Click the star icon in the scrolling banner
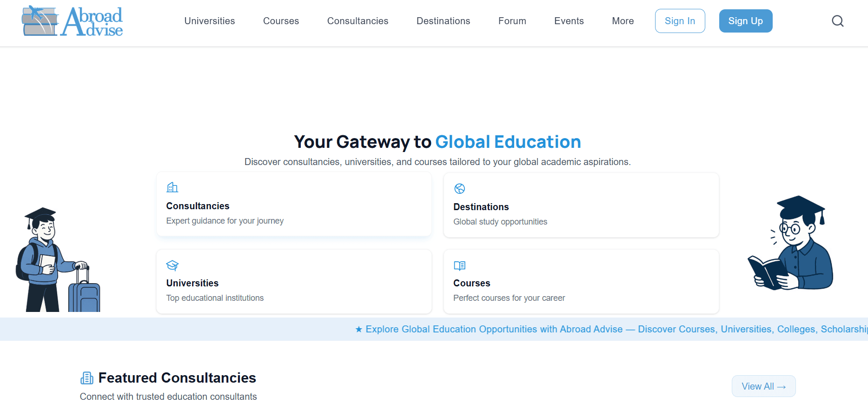This screenshot has height=404, width=868. [358, 329]
